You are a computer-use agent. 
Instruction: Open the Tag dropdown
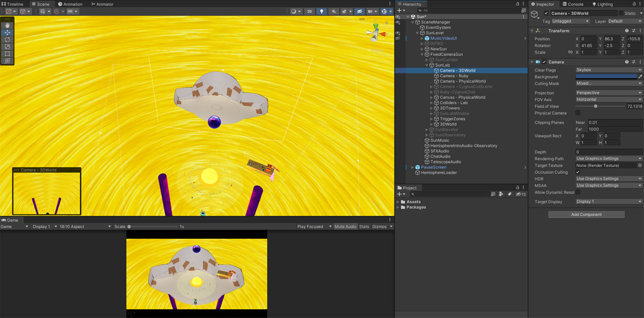[571, 21]
